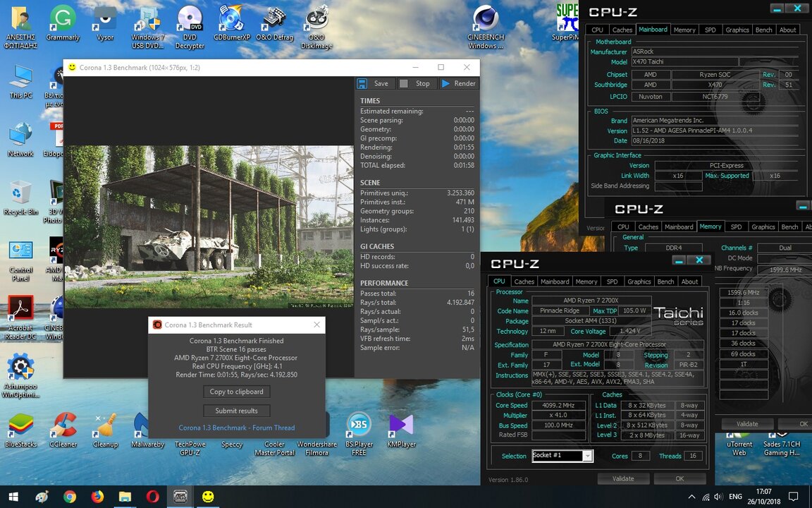Click the taskbar clock showing 17:07
The image size is (812, 508).
tap(764, 497)
